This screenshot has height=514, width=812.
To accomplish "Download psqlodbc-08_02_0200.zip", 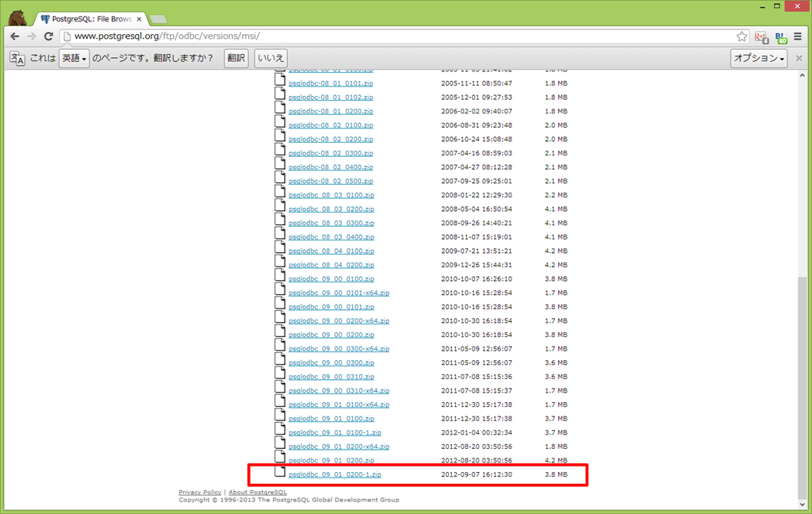I will point(331,139).
